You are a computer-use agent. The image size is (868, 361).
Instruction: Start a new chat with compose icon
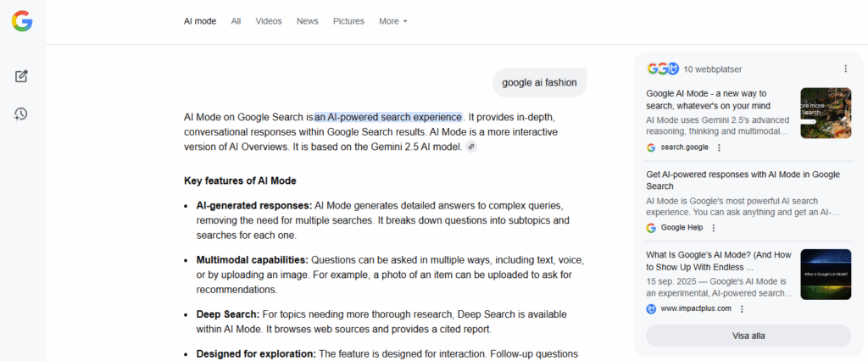(22, 76)
